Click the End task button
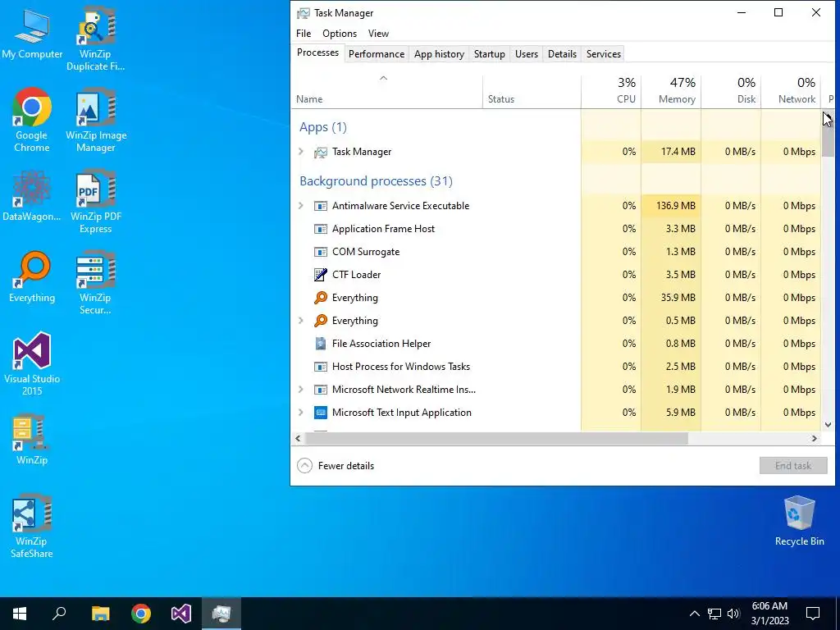840x630 pixels. [793, 466]
